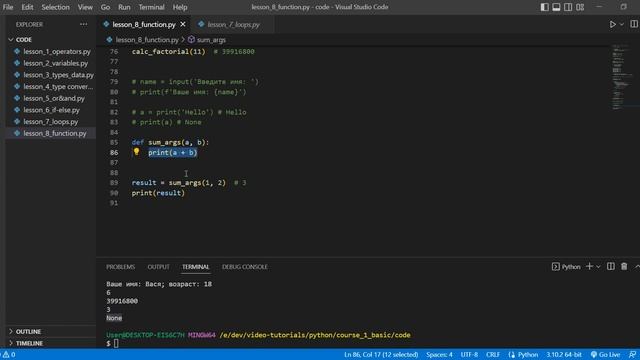
Task: Click Ln 86, Col 17 status entry
Action: coord(381,355)
